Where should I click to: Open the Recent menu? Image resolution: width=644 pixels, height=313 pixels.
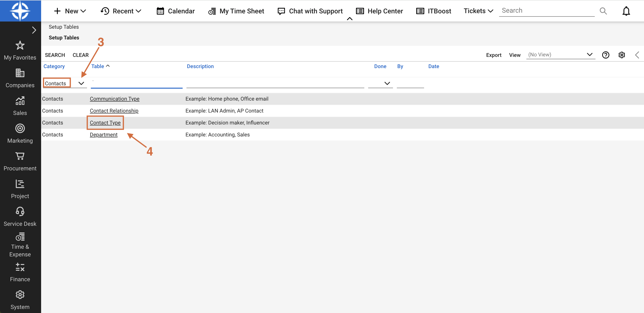click(x=121, y=11)
